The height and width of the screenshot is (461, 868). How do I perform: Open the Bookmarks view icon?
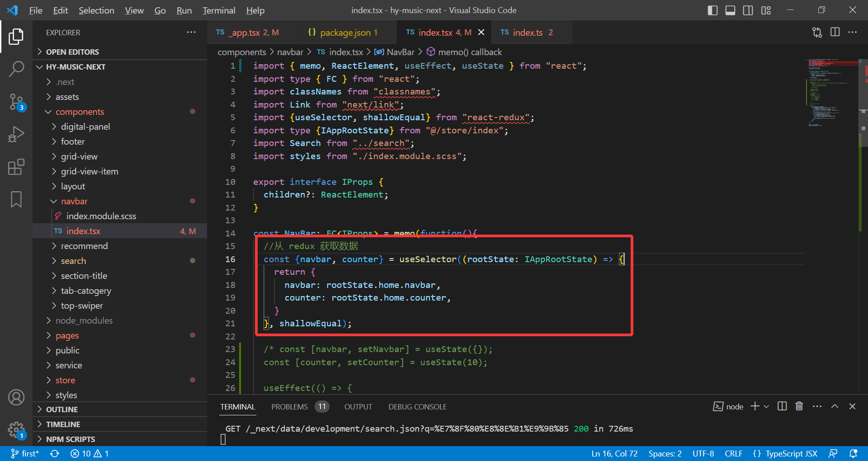[16, 199]
